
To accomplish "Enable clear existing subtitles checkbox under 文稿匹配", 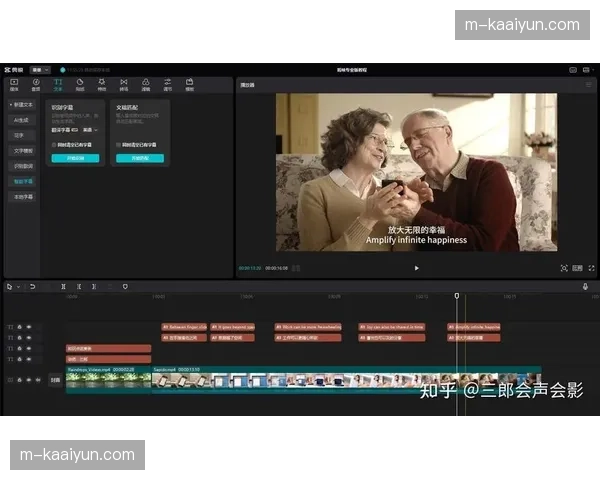I will point(118,144).
